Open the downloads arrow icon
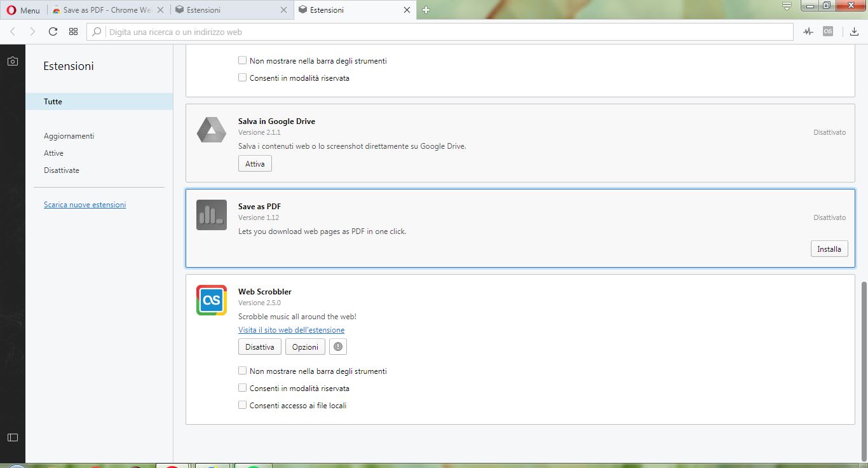This screenshot has height=468, width=868. tap(854, 32)
